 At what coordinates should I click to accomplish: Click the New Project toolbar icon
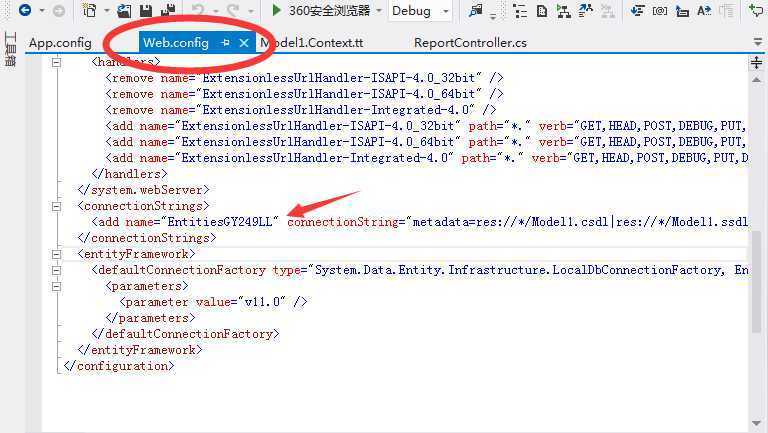pyautogui.click(x=90, y=10)
